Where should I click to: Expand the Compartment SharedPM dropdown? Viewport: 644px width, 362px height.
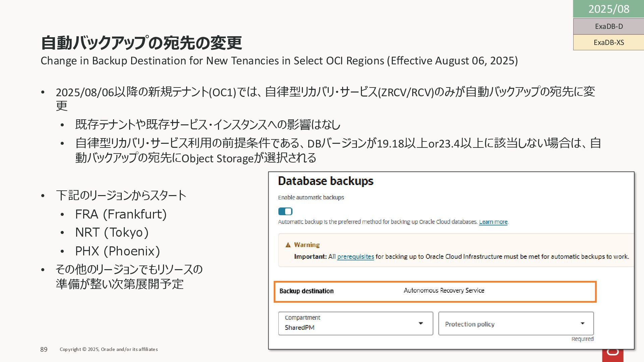356,323
